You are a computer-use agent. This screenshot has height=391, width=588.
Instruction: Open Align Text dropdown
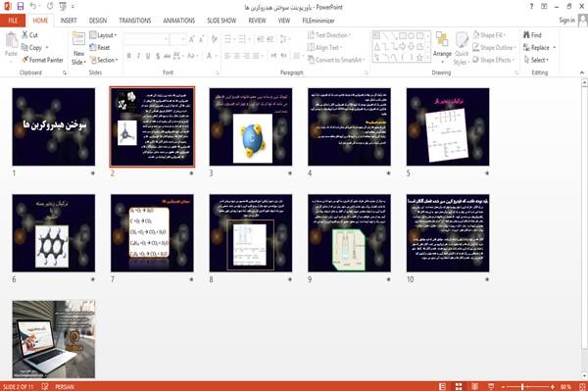pyautogui.click(x=324, y=48)
